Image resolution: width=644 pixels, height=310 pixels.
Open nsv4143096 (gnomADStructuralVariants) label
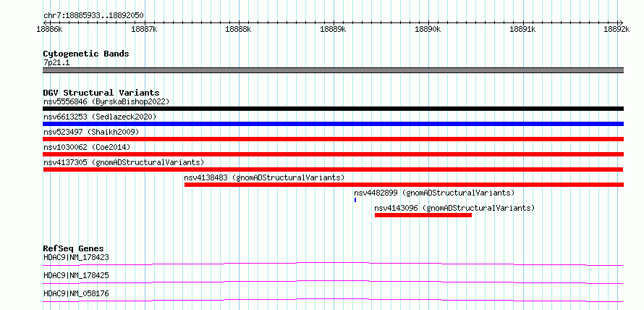pos(454,208)
